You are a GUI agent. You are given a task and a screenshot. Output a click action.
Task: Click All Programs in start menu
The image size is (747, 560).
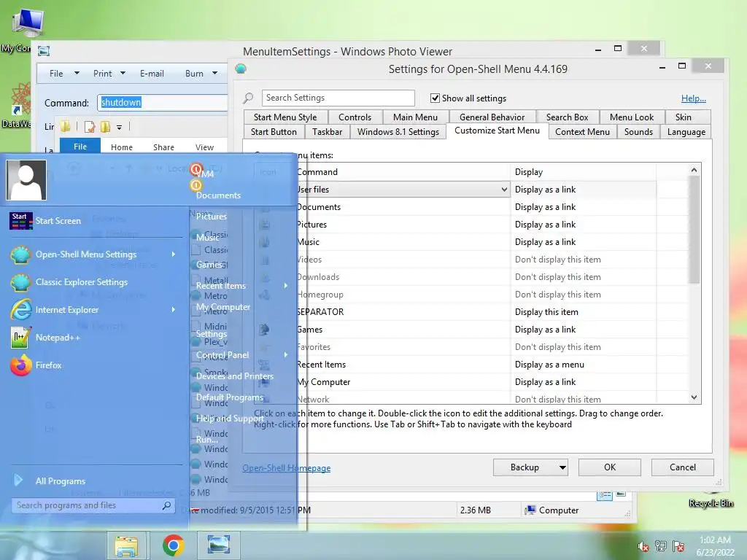[61, 481]
